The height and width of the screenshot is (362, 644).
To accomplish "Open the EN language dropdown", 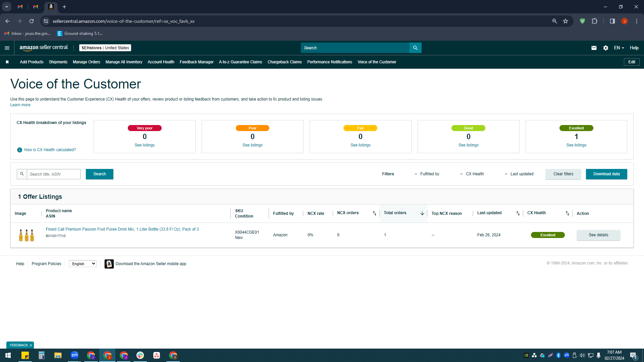I will pyautogui.click(x=619, y=48).
